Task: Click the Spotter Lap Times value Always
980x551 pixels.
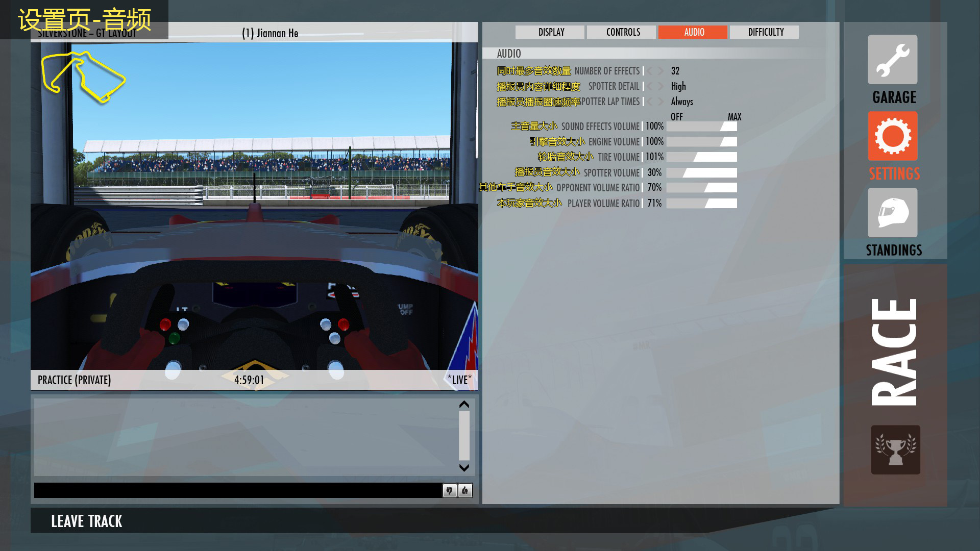Action: [x=682, y=102]
